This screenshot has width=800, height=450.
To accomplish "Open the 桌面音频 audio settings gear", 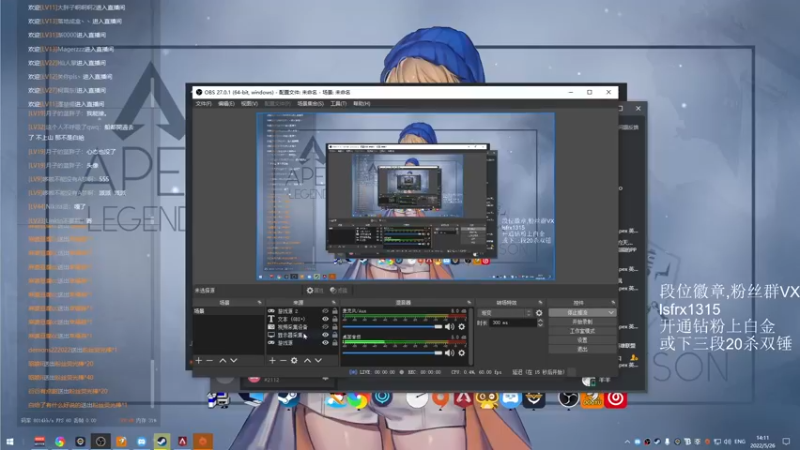I will coord(462,353).
